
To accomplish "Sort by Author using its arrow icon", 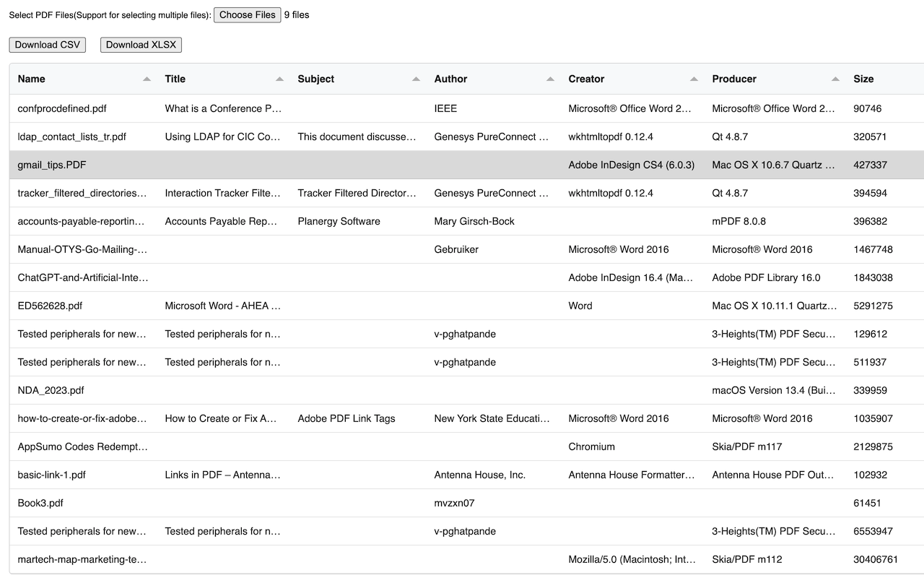I will coord(550,79).
